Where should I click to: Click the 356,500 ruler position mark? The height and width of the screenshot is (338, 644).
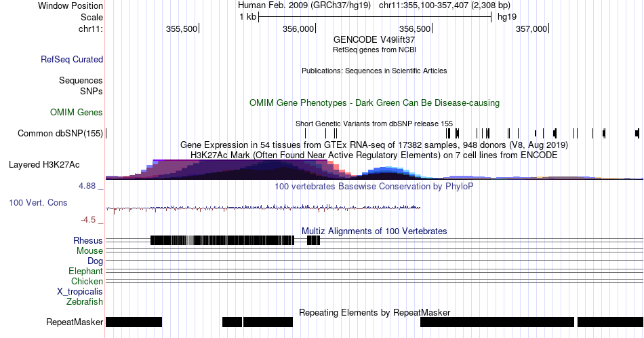pyautogui.click(x=416, y=29)
